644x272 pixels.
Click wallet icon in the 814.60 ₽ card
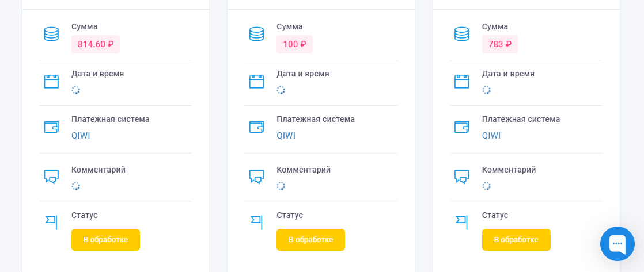(x=51, y=127)
